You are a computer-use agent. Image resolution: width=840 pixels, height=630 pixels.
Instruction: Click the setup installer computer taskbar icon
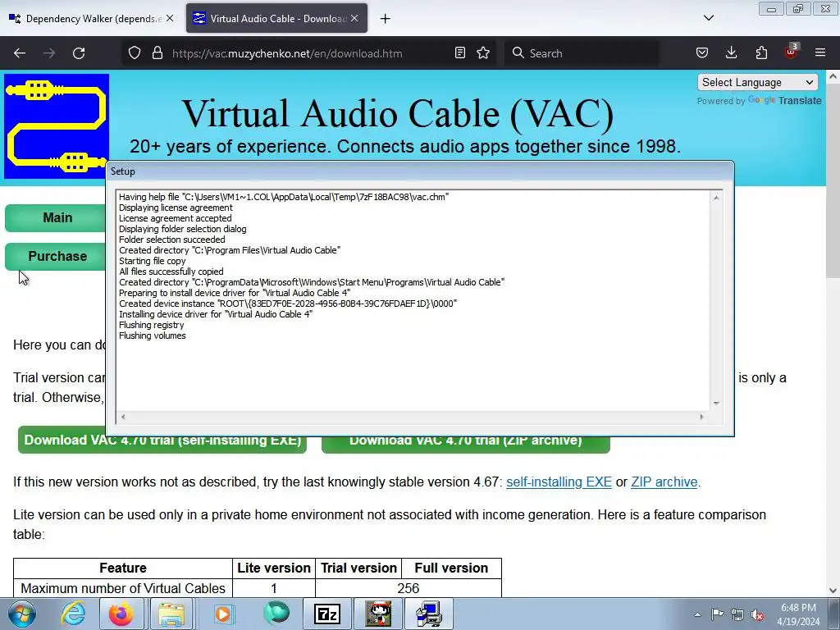click(x=429, y=614)
